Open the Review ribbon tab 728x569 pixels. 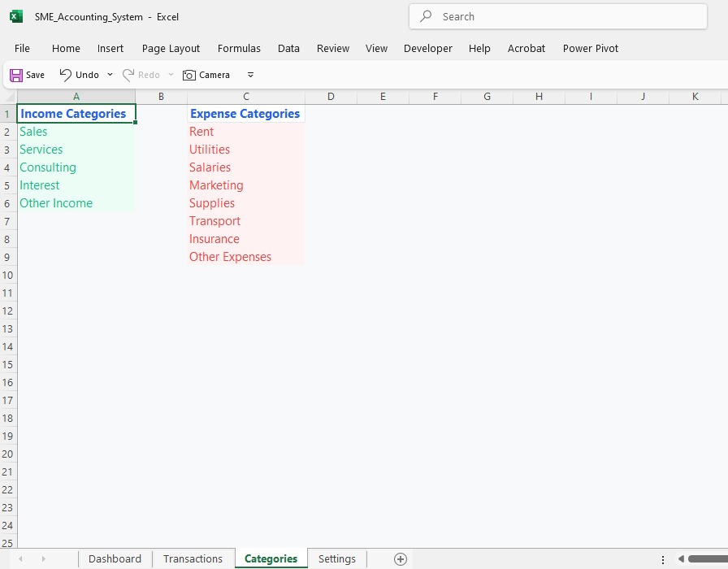pyautogui.click(x=333, y=48)
